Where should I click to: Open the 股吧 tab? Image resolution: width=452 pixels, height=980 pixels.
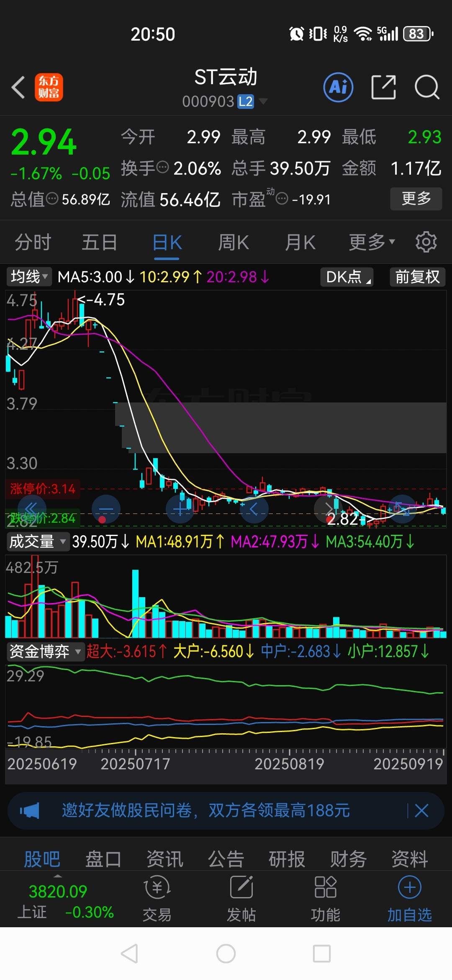click(x=42, y=859)
